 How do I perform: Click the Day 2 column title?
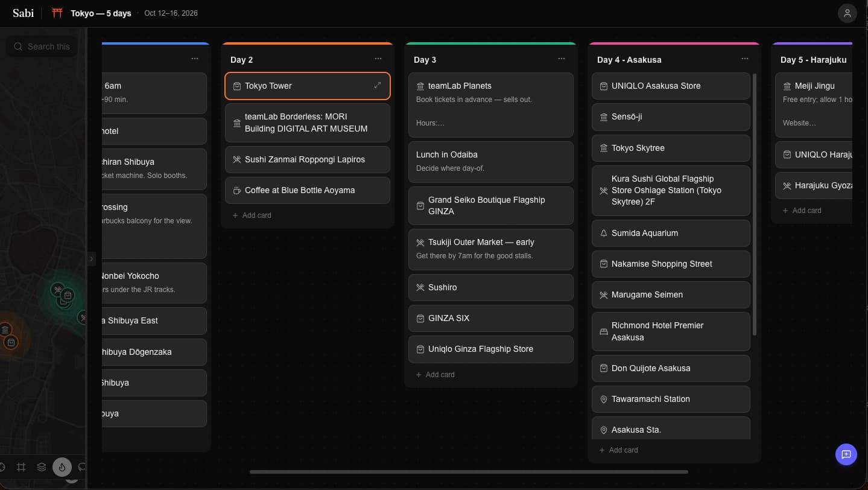point(242,60)
